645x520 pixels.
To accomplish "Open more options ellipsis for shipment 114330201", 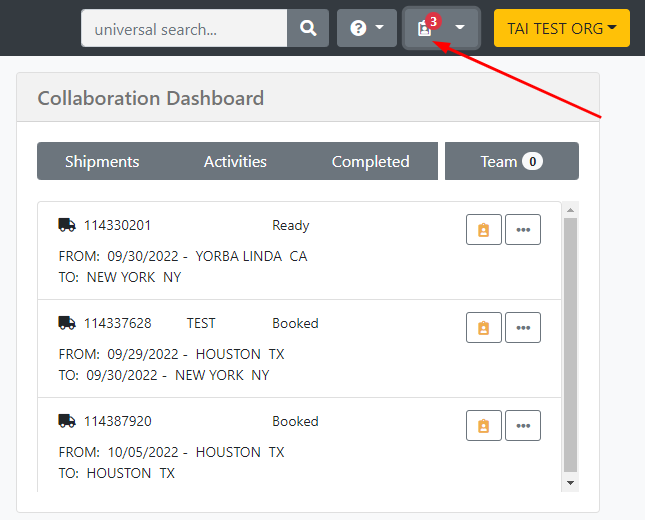I will (x=523, y=230).
